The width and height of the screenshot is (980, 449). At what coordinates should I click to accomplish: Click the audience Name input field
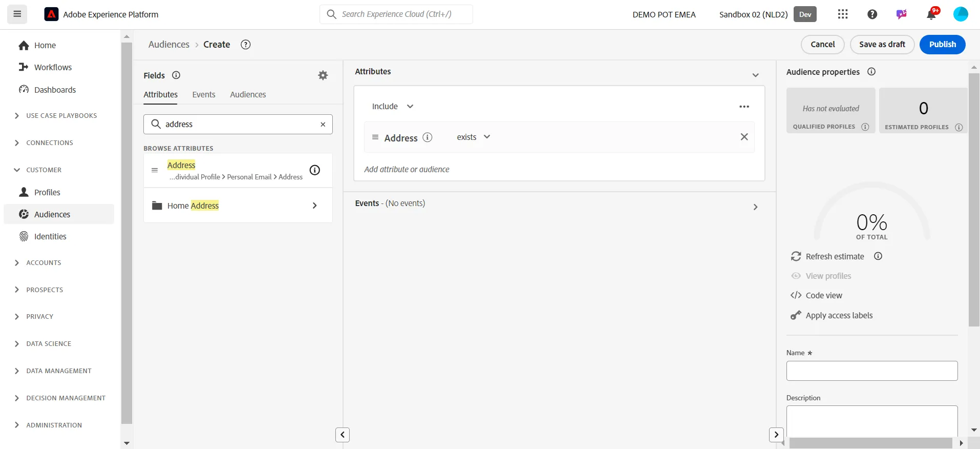pyautogui.click(x=871, y=371)
